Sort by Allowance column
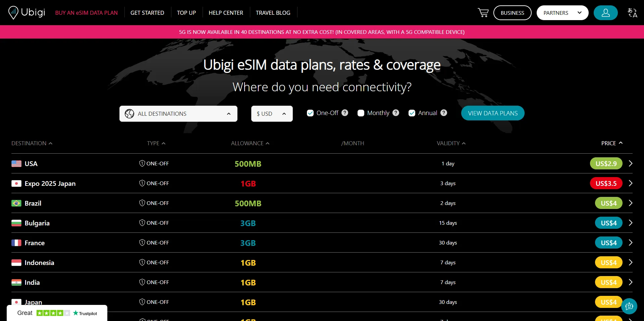 [x=250, y=143]
